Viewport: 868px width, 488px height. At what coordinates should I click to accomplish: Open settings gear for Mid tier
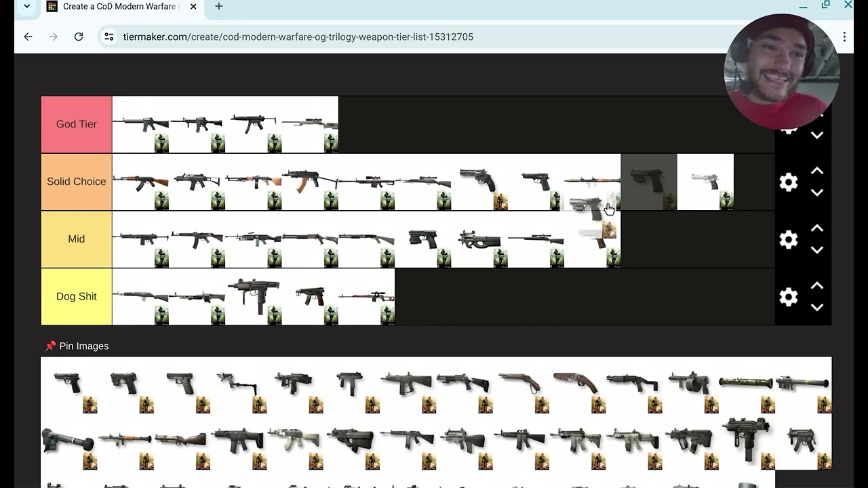click(x=788, y=239)
